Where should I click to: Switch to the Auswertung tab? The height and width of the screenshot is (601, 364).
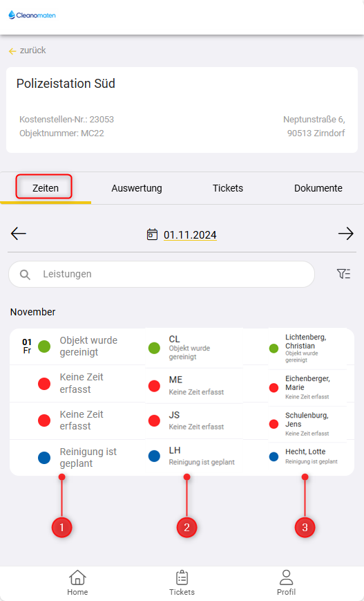point(137,188)
